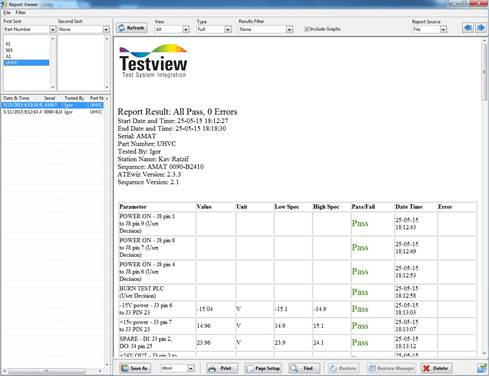The image size is (489, 376).
Task: Open the Results Filter dropdown
Action: (289, 29)
